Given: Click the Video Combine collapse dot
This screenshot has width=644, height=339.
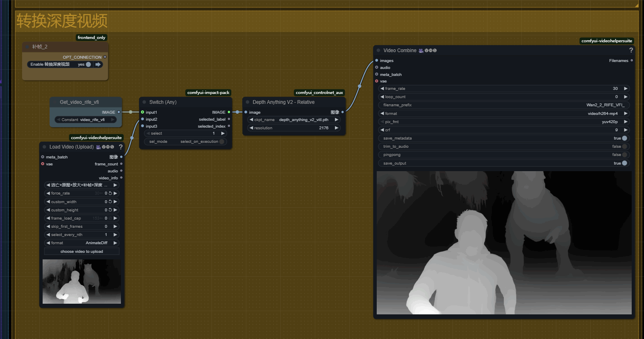Looking at the screenshot, I should [x=378, y=50].
